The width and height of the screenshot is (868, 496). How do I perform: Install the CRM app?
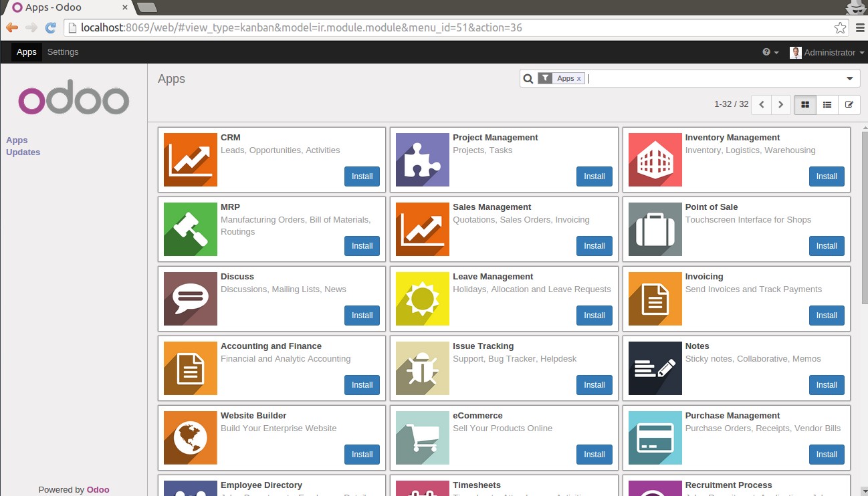click(362, 176)
